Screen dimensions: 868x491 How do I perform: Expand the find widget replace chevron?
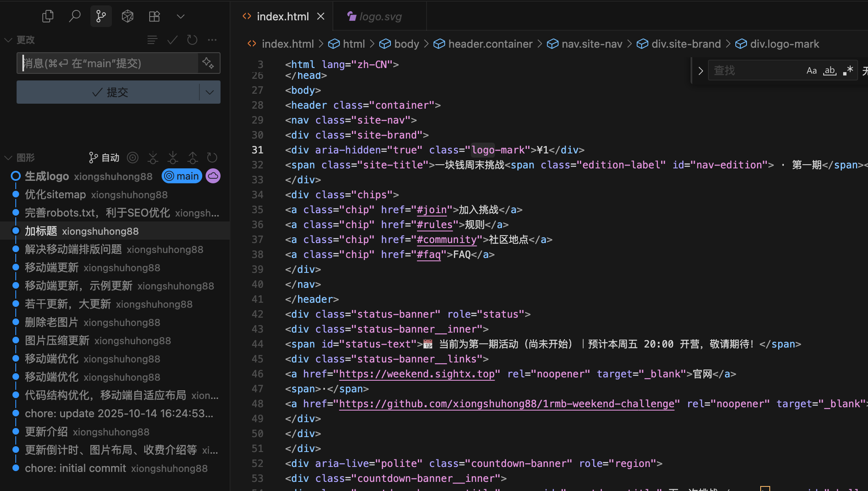coord(701,71)
